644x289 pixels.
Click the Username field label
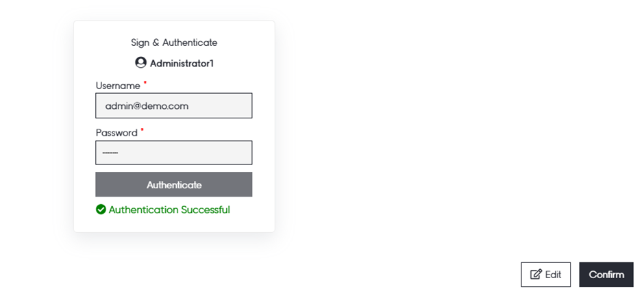pyautogui.click(x=118, y=86)
